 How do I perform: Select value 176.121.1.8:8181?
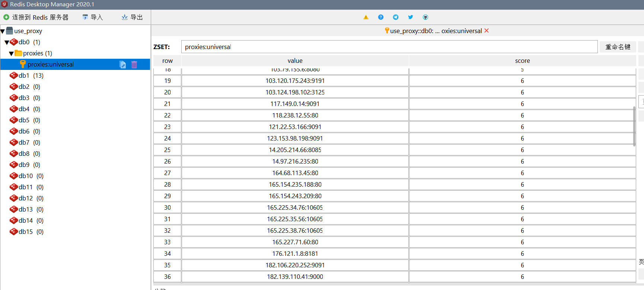pyautogui.click(x=295, y=254)
